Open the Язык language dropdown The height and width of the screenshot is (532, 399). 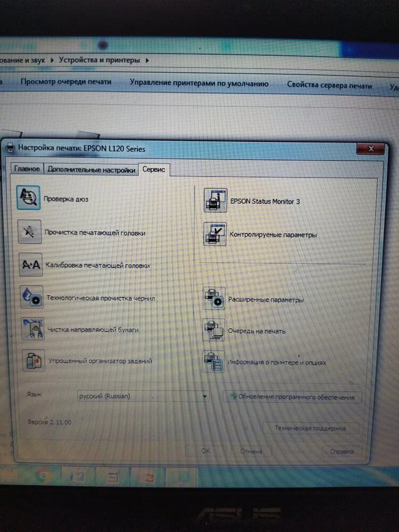click(143, 396)
